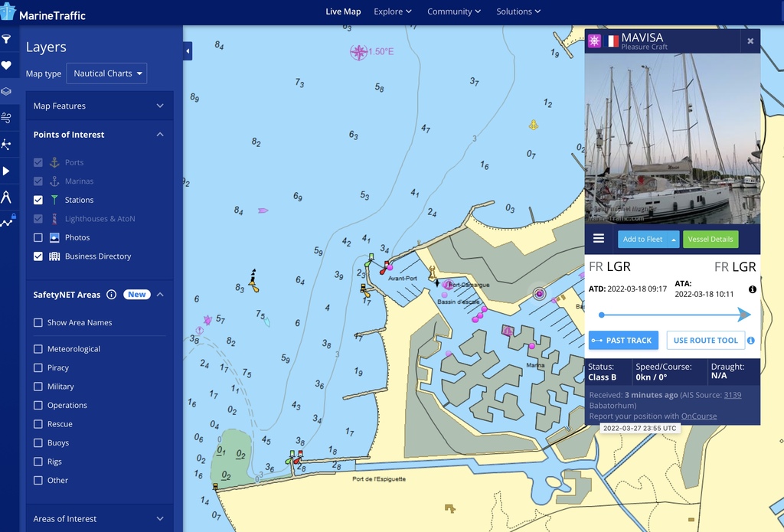Click MAVISA pleasure craft type icon

(x=594, y=41)
